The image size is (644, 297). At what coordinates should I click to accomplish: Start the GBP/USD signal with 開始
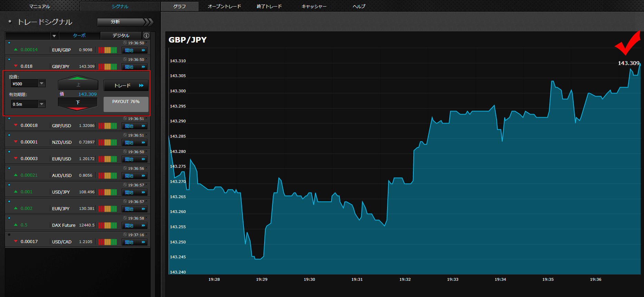pos(135,126)
